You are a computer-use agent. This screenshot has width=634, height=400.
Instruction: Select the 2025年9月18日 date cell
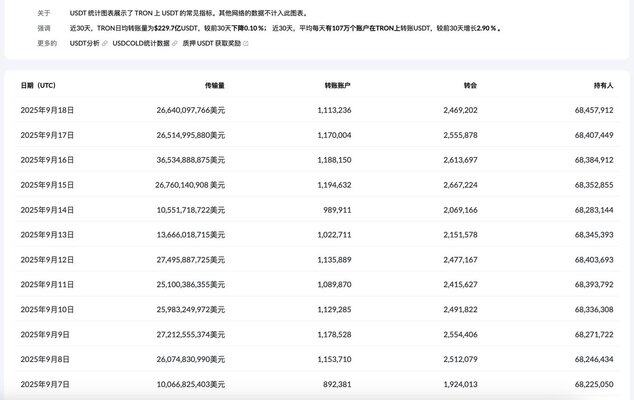pos(47,110)
